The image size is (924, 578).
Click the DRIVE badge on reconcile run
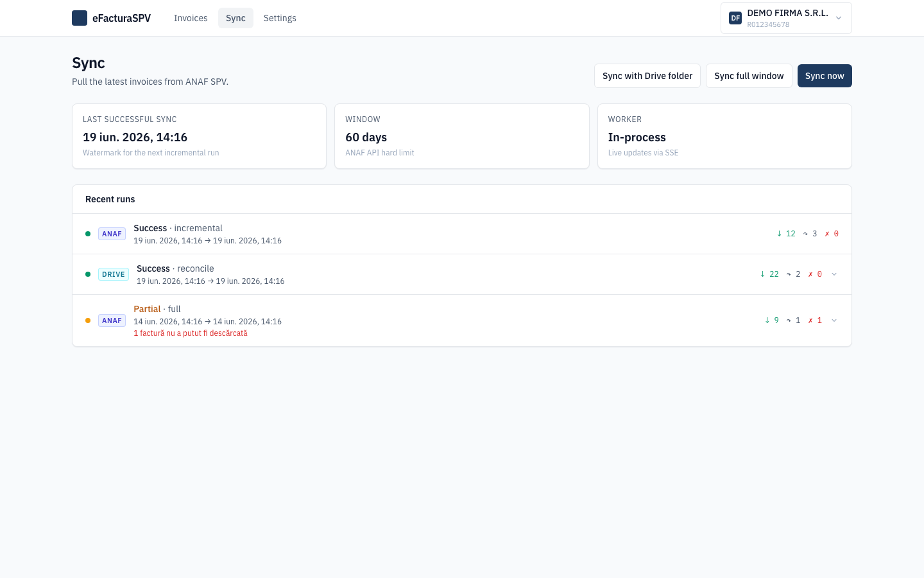click(114, 274)
